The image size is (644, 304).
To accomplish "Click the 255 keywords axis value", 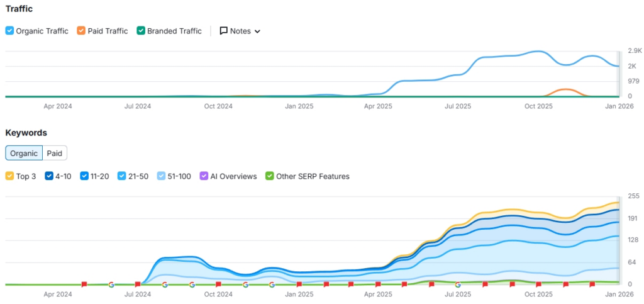I will 633,196.
